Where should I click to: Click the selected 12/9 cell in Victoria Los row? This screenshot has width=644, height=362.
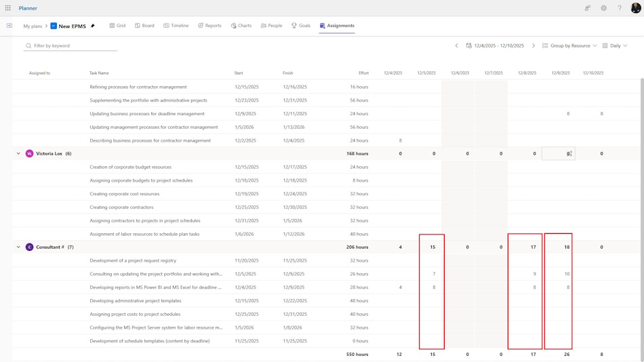(558, 154)
